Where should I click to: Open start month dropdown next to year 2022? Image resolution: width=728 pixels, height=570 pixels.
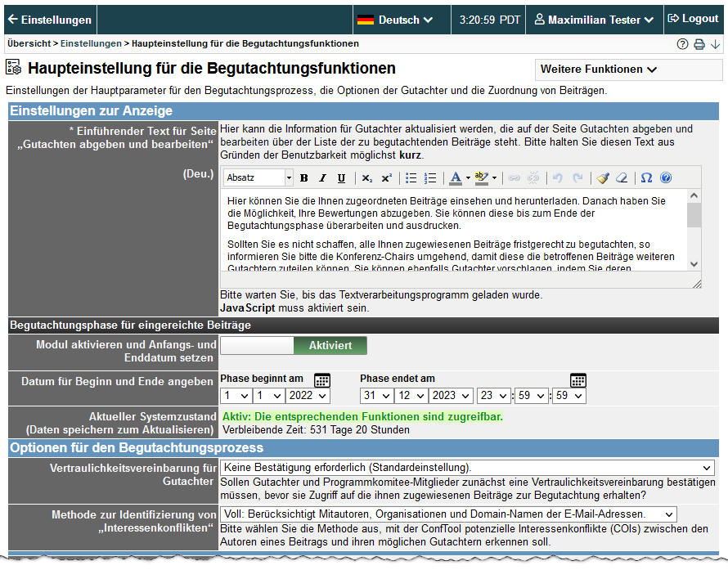[x=269, y=396]
